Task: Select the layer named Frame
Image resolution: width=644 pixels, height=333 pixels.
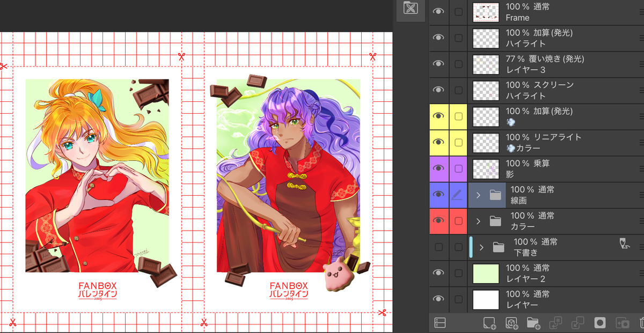Action: pos(517,18)
